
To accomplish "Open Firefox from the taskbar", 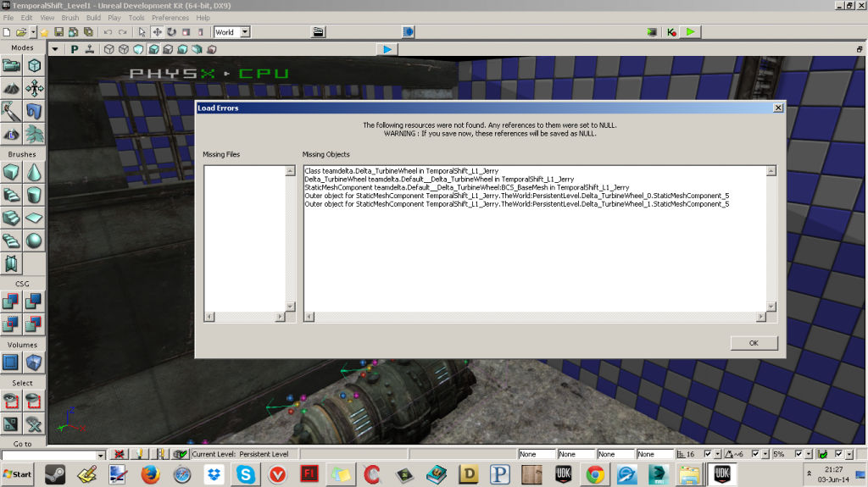I will [150, 474].
